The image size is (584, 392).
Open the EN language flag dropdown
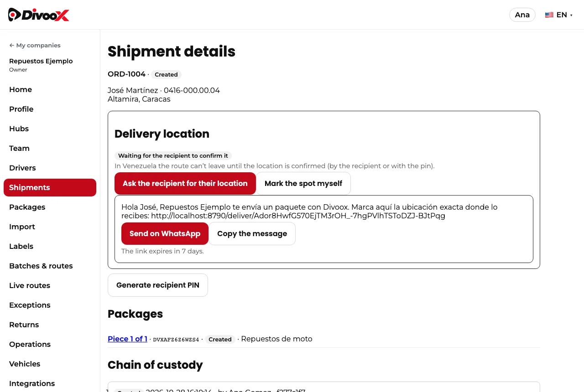[x=559, y=15]
